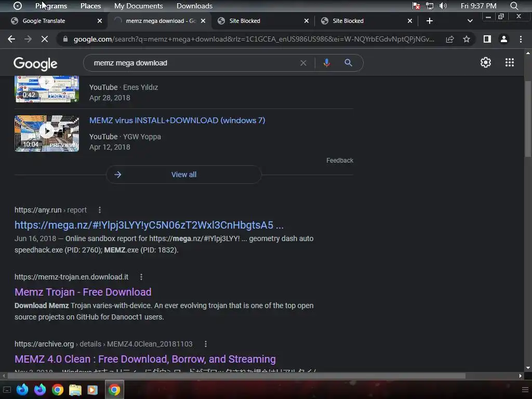This screenshot has height=399, width=532.
Task: Open the media player taskbar icon
Action: 92,390
